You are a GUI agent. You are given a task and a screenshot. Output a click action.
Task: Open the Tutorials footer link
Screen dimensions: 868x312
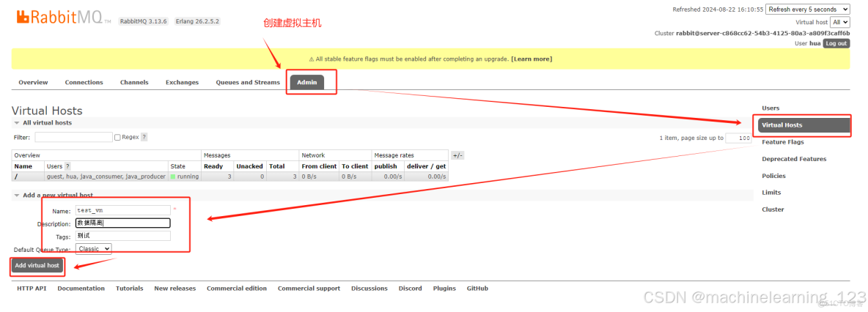click(x=130, y=289)
